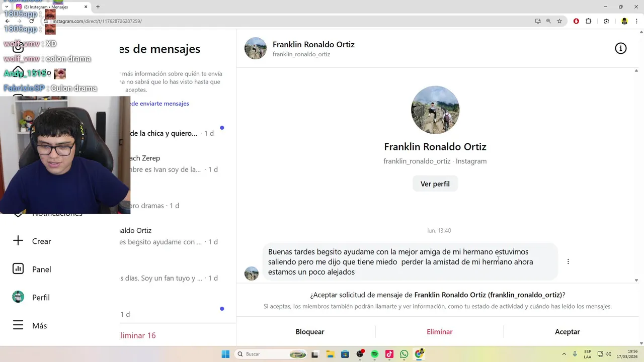The height and width of the screenshot is (362, 644).
Task: Click franklin_ronaldo_ortiz · Instagram username text
Action: (x=435, y=161)
